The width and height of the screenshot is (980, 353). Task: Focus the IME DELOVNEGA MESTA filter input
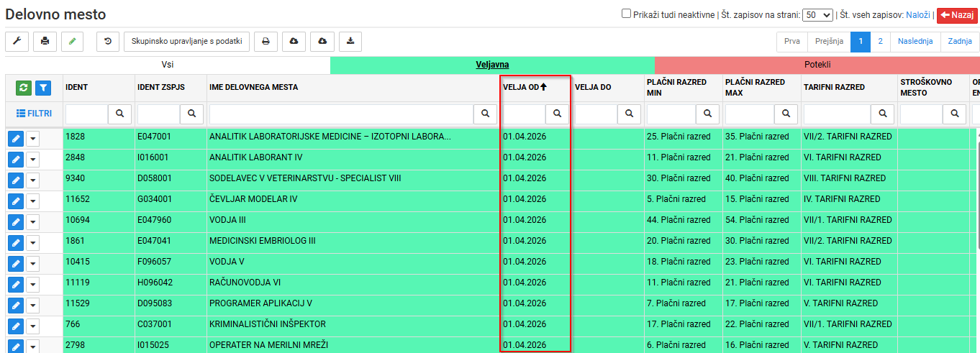pos(342,114)
